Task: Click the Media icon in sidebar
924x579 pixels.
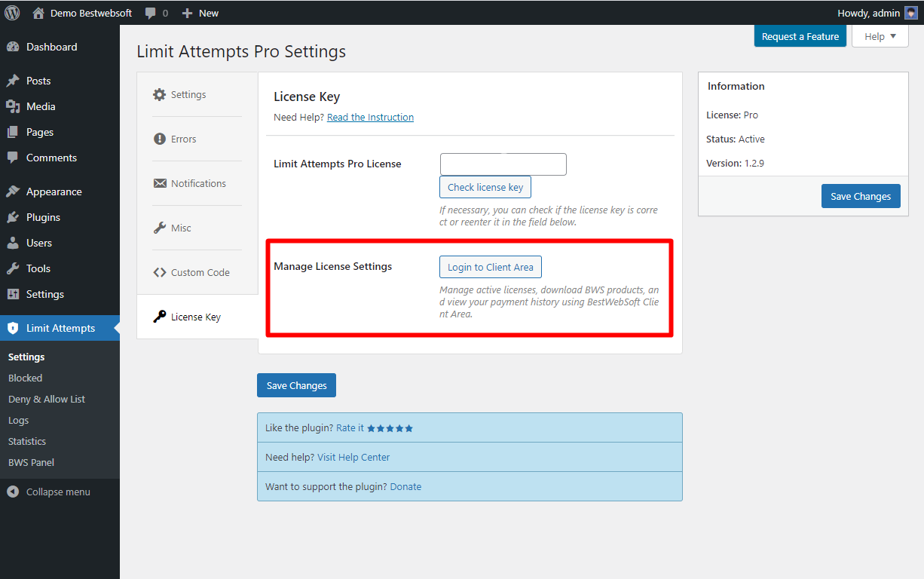Action: click(x=13, y=106)
